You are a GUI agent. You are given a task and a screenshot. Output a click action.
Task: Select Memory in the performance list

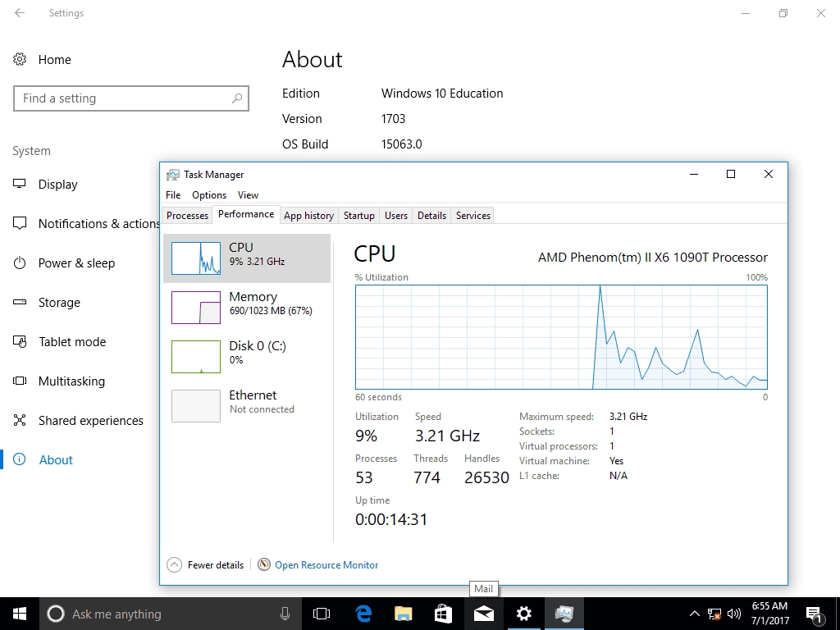[x=247, y=308]
